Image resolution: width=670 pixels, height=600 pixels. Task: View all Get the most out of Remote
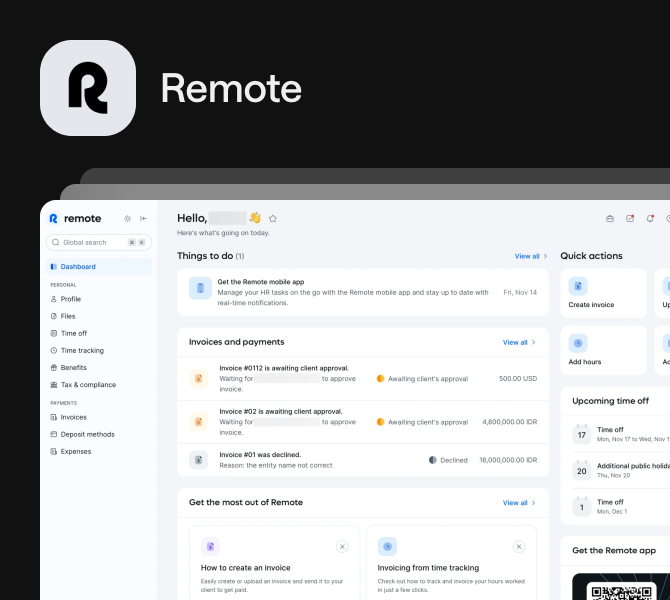click(x=519, y=503)
